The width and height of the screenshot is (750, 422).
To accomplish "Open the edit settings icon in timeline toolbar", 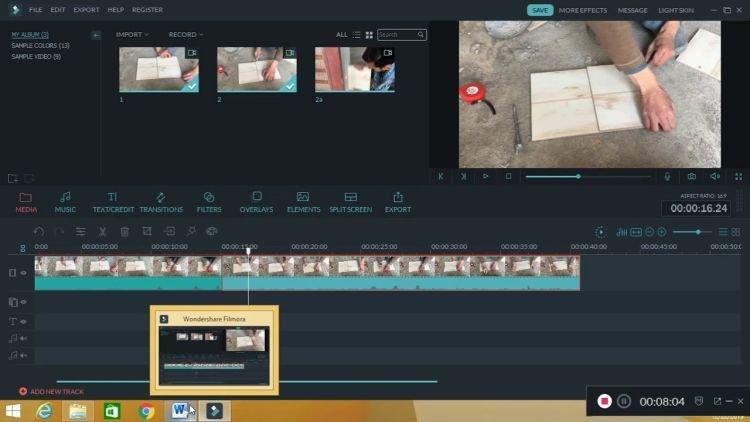I will click(80, 232).
